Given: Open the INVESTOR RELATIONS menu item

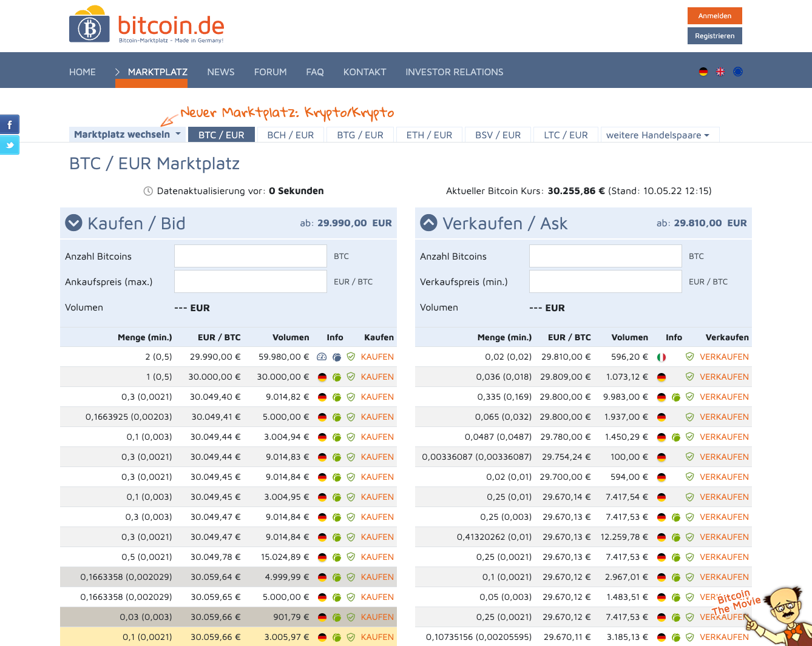Looking at the screenshot, I should pos(454,72).
